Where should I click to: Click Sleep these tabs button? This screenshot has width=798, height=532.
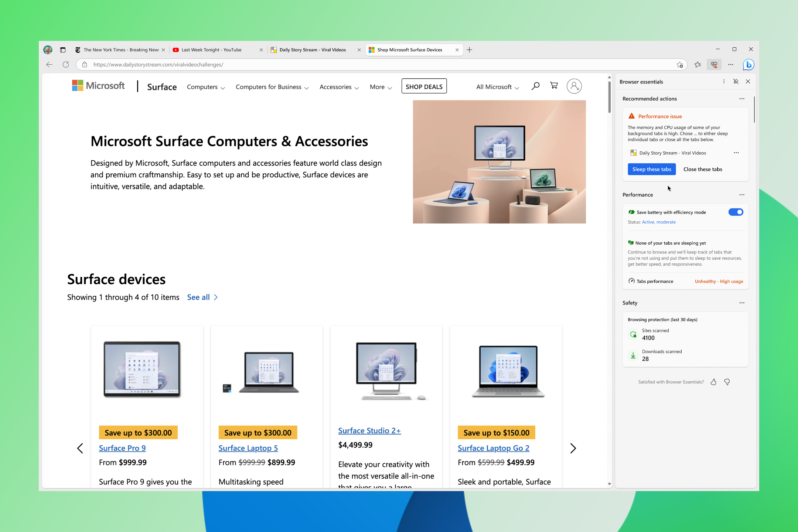click(x=651, y=169)
